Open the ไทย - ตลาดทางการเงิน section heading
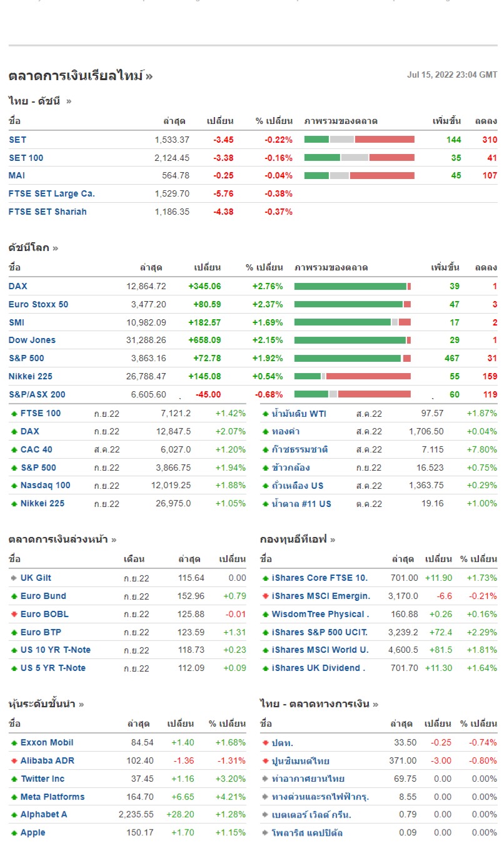The height and width of the screenshot is (845, 504). (x=319, y=704)
